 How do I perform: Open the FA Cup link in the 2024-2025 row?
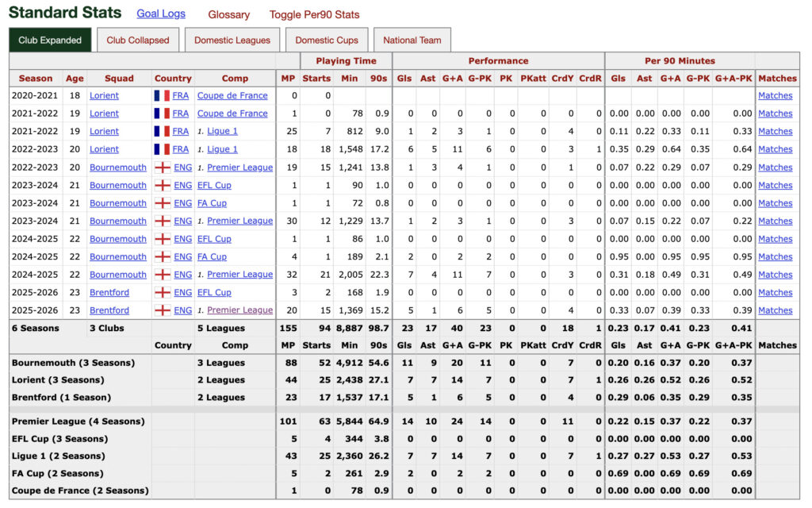coord(213,256)
